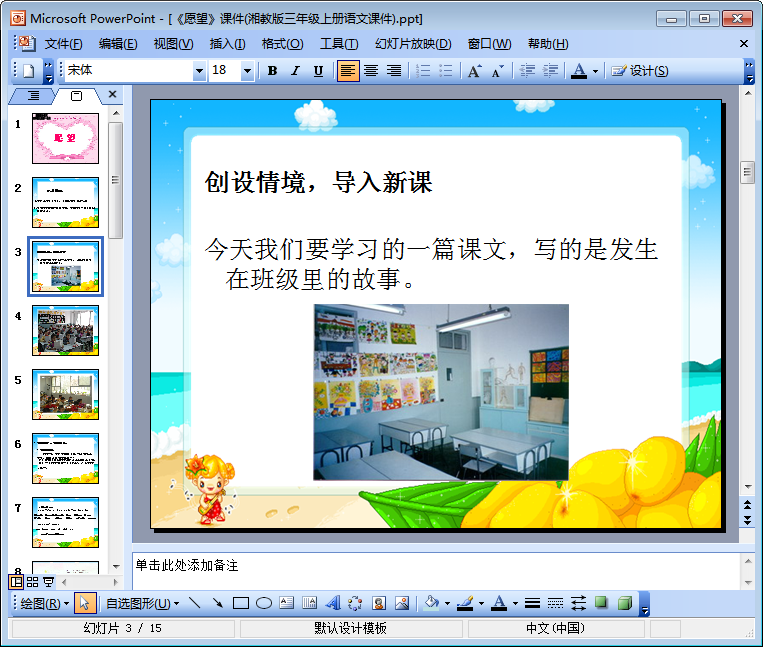Open fill color dropdown arrow
This screenshot has width=763, height=647.
click(447, 604)
